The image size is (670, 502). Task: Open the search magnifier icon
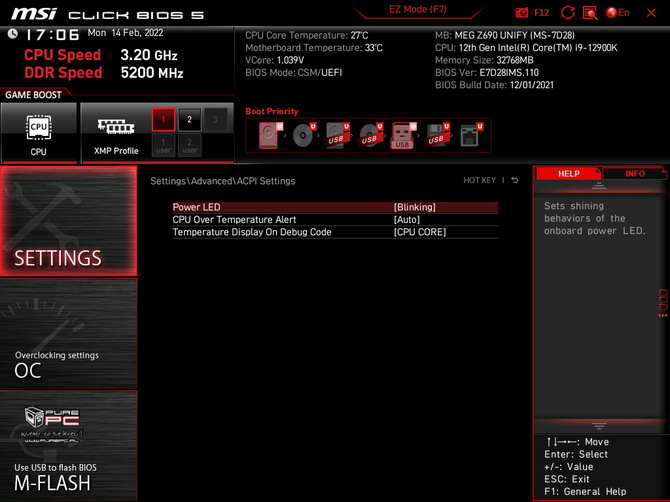tap(590, 13)
